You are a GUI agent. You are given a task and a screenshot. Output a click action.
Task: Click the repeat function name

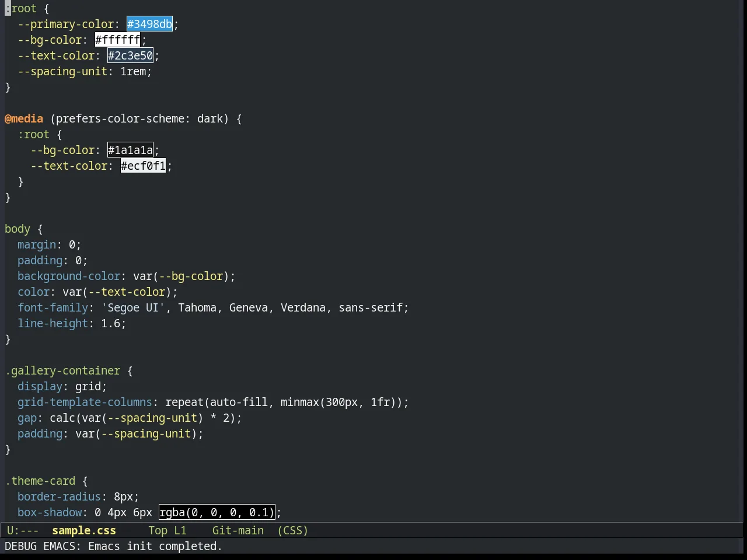coord(184,402)
